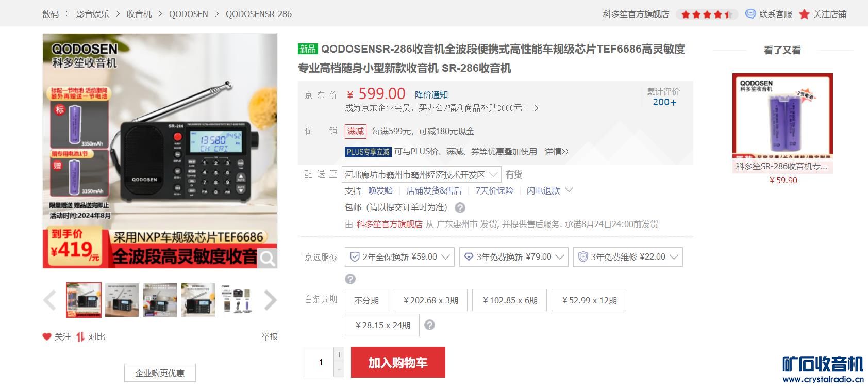Open the delivery address dropdown
This screenshot has height=386, width=868.
[422, 174]
